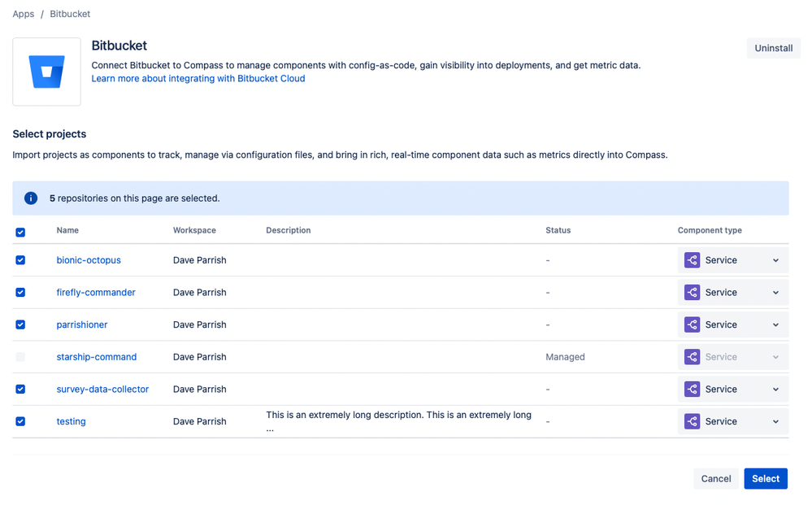Image resolution: width=812 pixels, height=505 pixels.
Task: Click the Component type column header
Action: coord(710,230)
